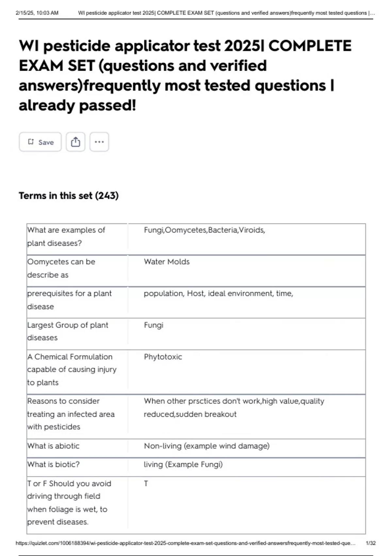Click the 'Largest Group of plant diseases' term

[68, 331]
